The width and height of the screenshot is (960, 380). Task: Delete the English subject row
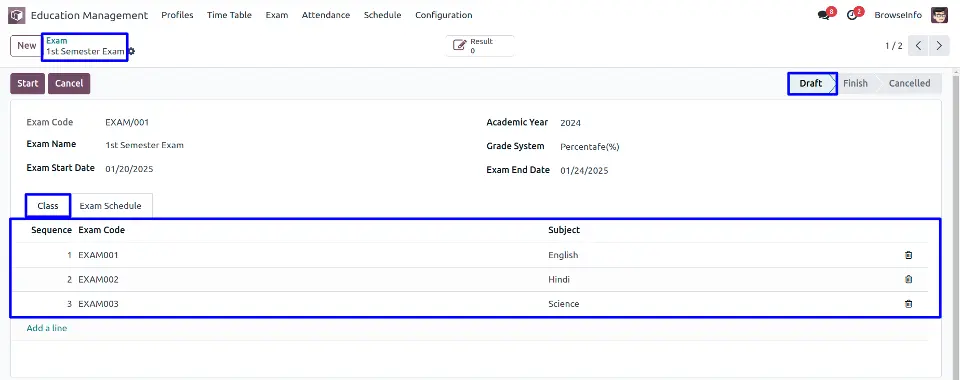[x=909, y=255]
